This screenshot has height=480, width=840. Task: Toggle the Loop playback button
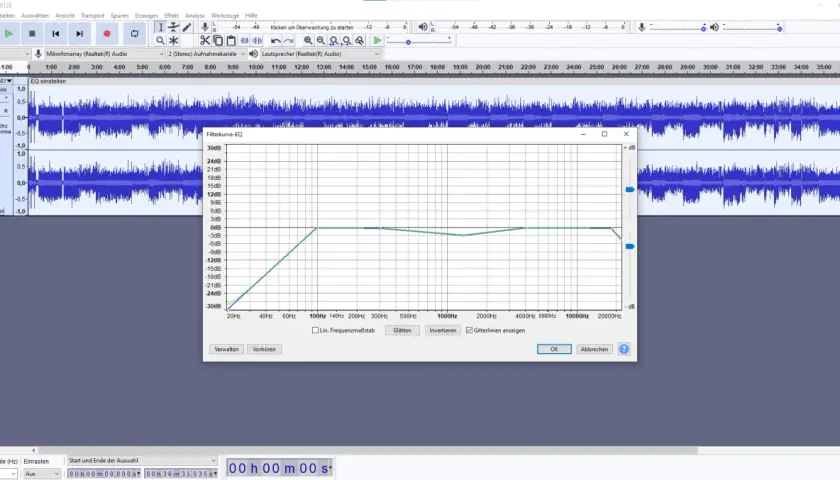pos(134,34)
